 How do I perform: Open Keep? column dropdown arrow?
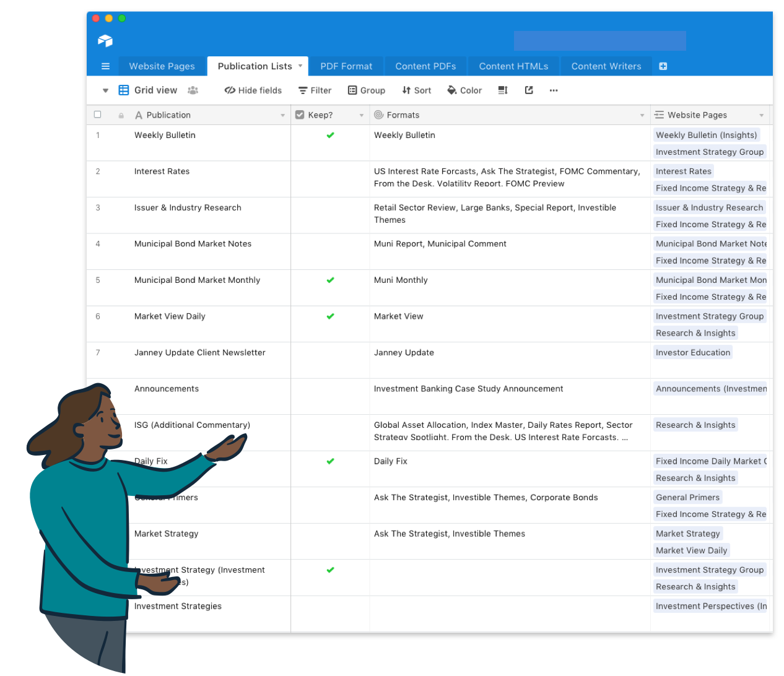362,116
